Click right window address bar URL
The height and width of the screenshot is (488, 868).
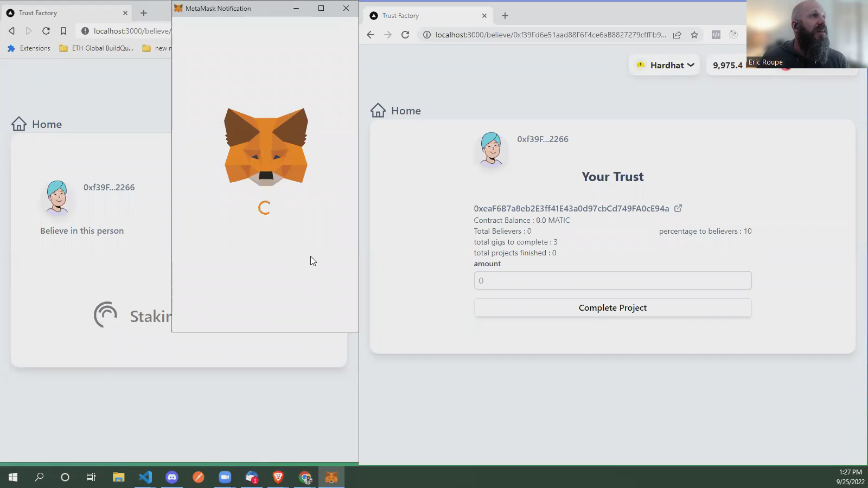551,35
